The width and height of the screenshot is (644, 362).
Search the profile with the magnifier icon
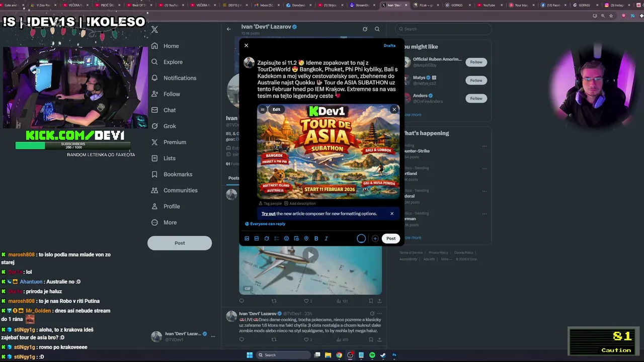point(377,29)
